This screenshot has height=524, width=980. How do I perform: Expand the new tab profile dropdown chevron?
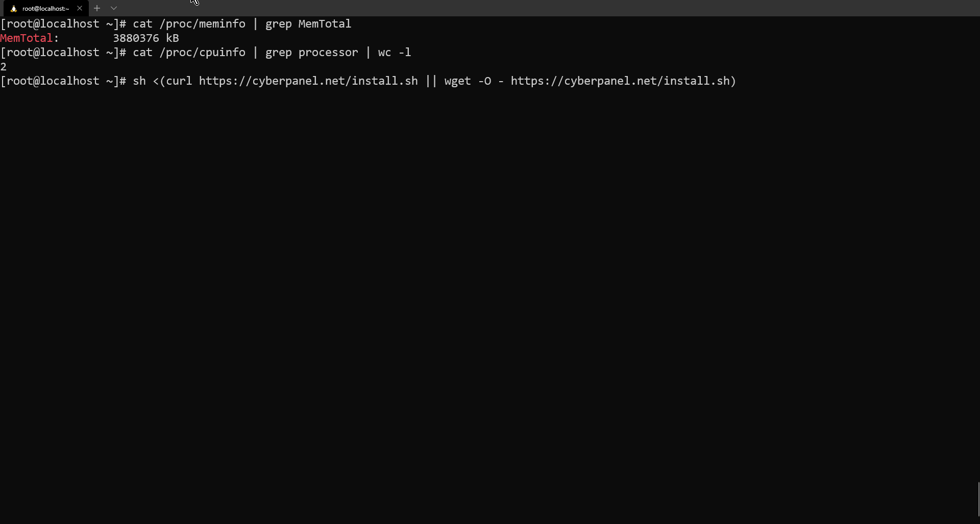114,8
